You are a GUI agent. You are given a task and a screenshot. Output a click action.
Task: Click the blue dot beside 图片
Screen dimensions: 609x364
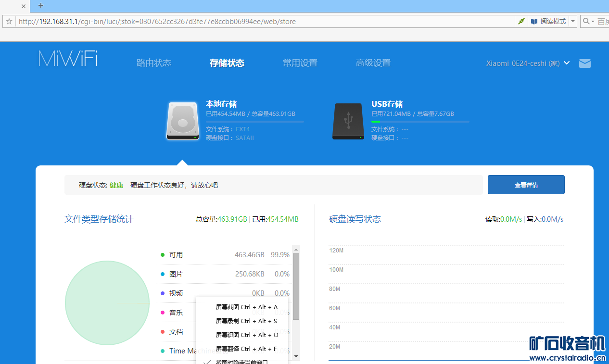tap(163, 274)
